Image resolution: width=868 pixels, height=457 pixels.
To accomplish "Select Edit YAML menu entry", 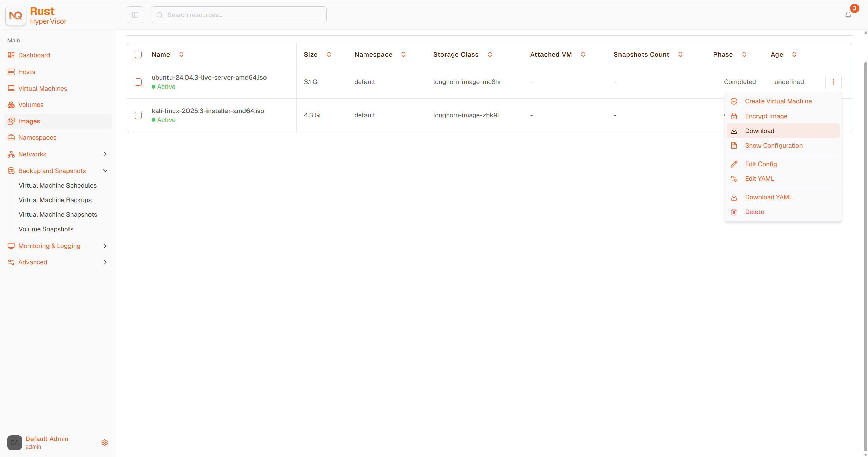I will point(783,179).
